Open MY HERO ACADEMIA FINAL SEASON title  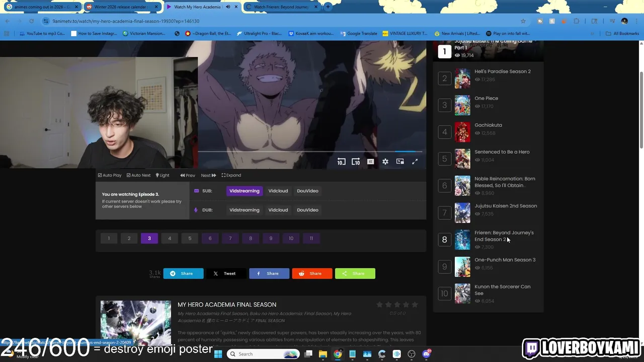227,305
